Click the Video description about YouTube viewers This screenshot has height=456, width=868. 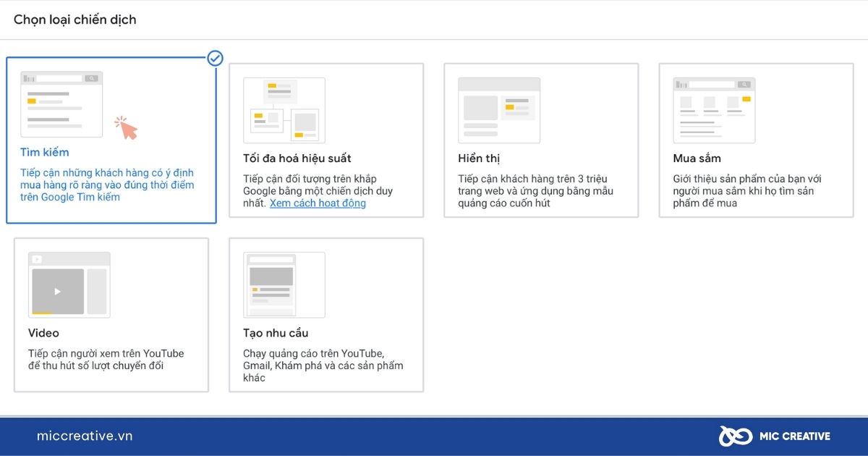click(106, 360)
